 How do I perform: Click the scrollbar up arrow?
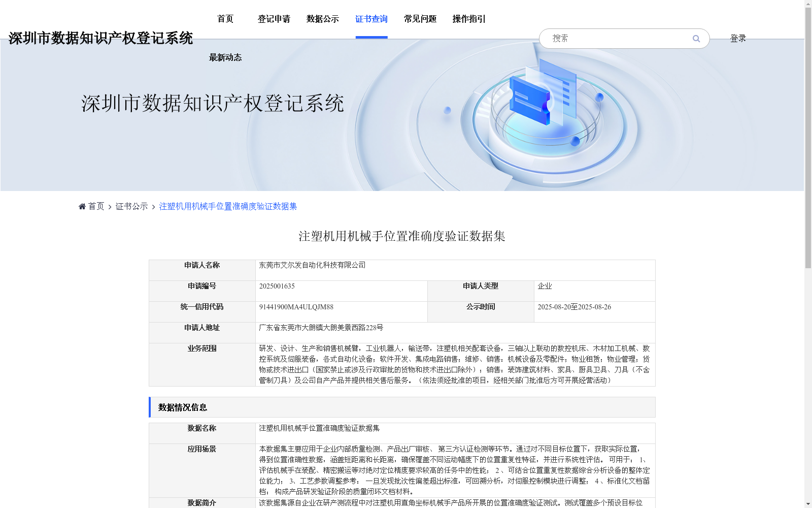tap(808, 4)
